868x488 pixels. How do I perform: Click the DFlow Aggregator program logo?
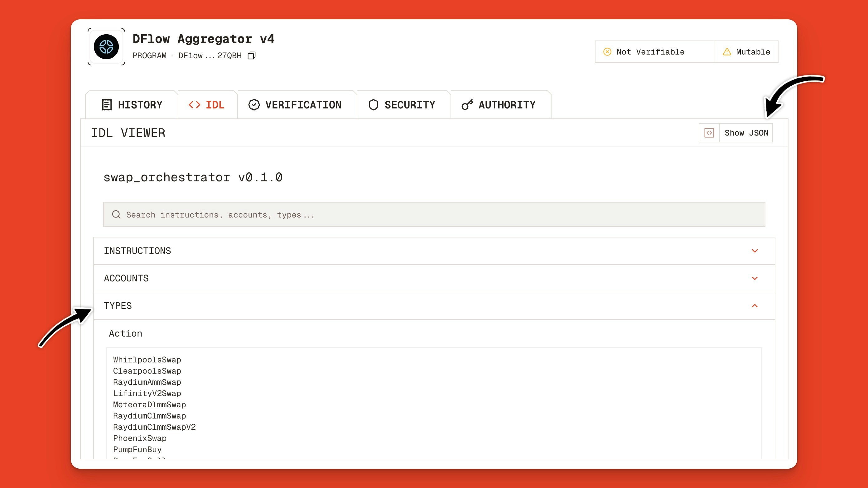click(x=106, y=47)
